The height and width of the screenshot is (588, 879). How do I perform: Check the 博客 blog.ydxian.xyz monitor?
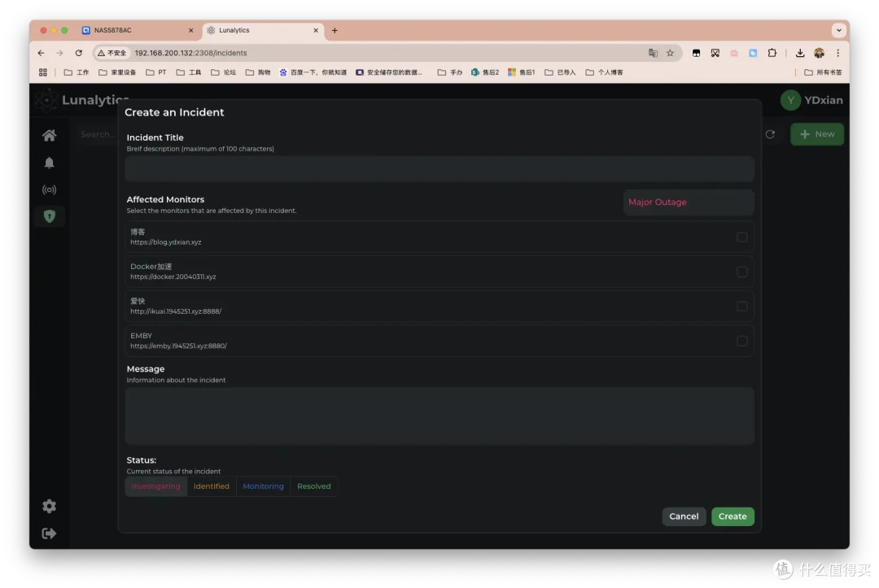[x=741, y=237]
